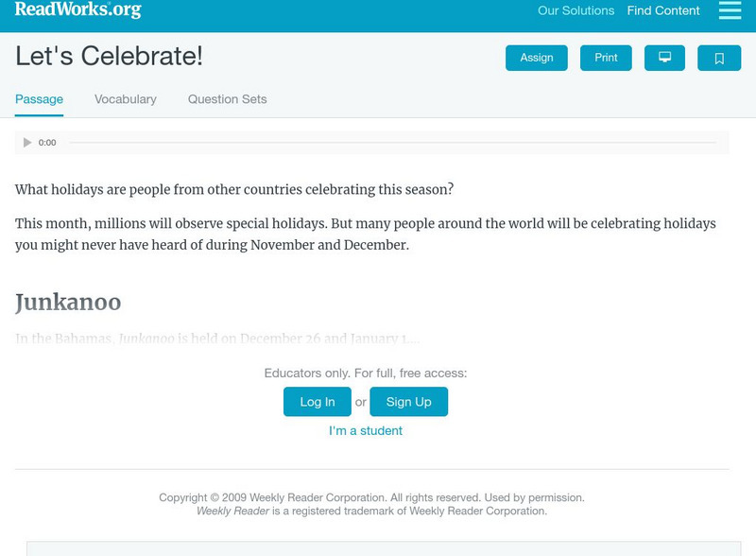Open Our Solutions in the header

576,11
